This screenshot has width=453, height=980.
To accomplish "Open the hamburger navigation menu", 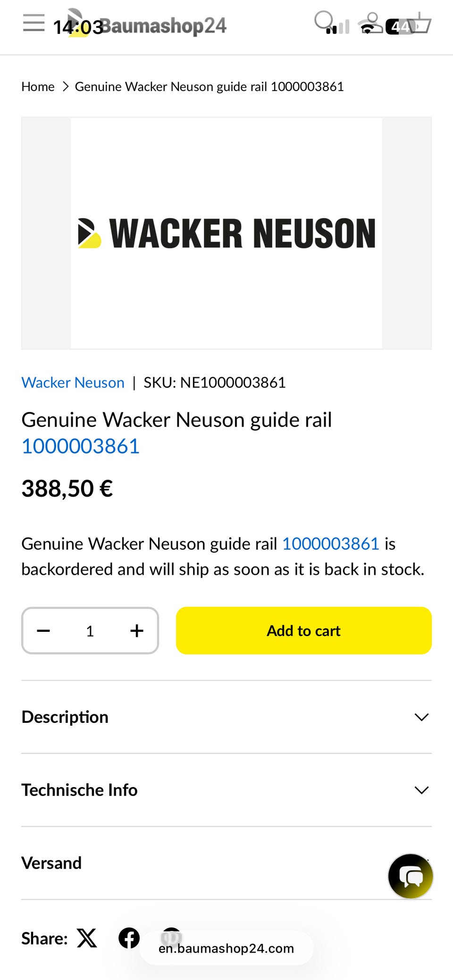I will pyautogui.click(x=34, y=23).
